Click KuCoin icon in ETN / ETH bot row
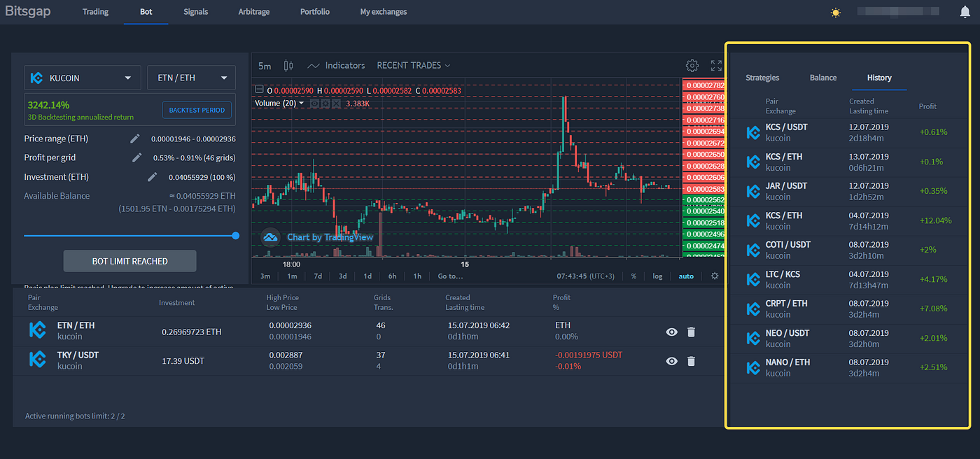980x459 pixels. pyautogui.click(x=37, y=330)
